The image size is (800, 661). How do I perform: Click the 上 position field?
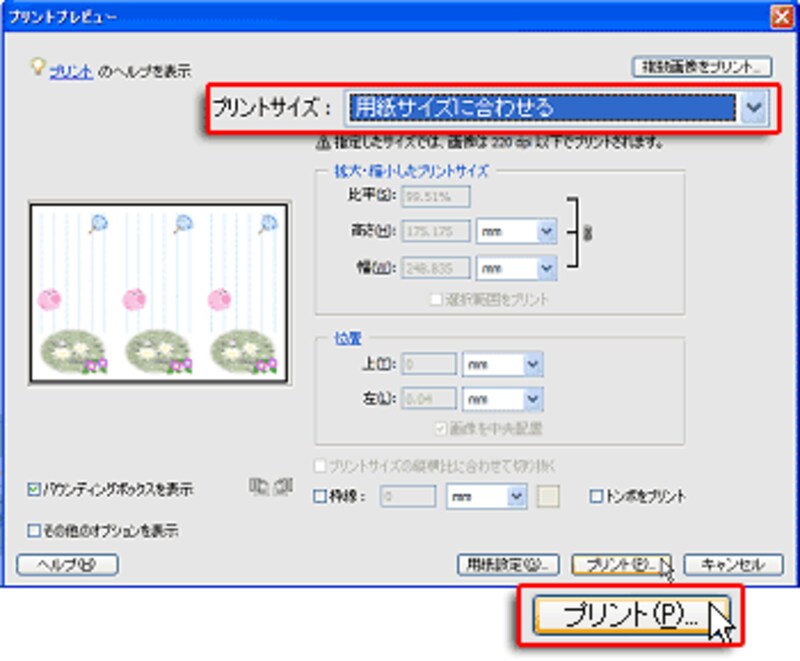pyautogui.click(x=429, y=364)
